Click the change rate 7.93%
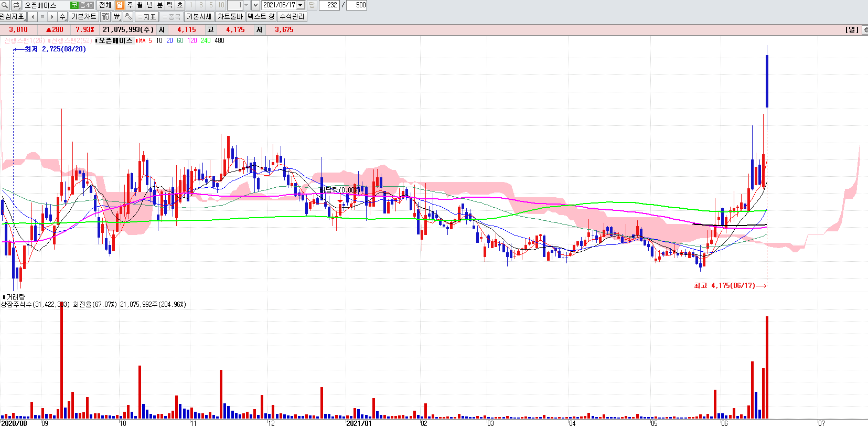This screenshot has height=428, width=868. click(x=85, y=30)
